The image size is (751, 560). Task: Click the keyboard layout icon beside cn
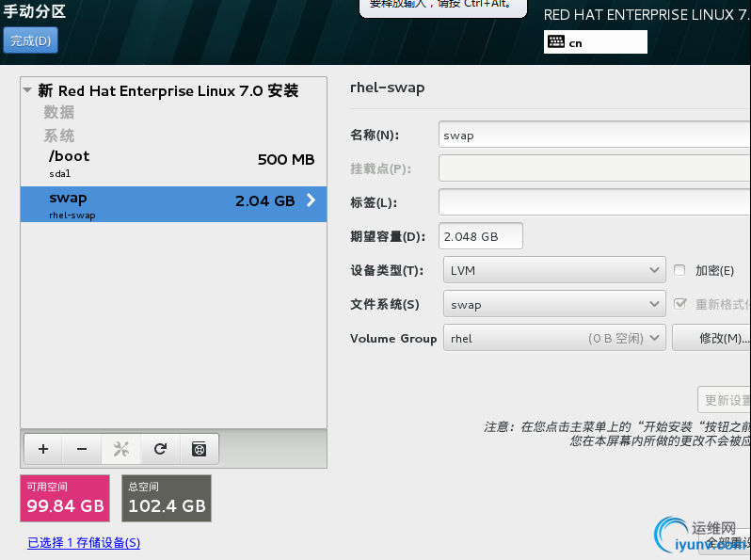(556, 41)
